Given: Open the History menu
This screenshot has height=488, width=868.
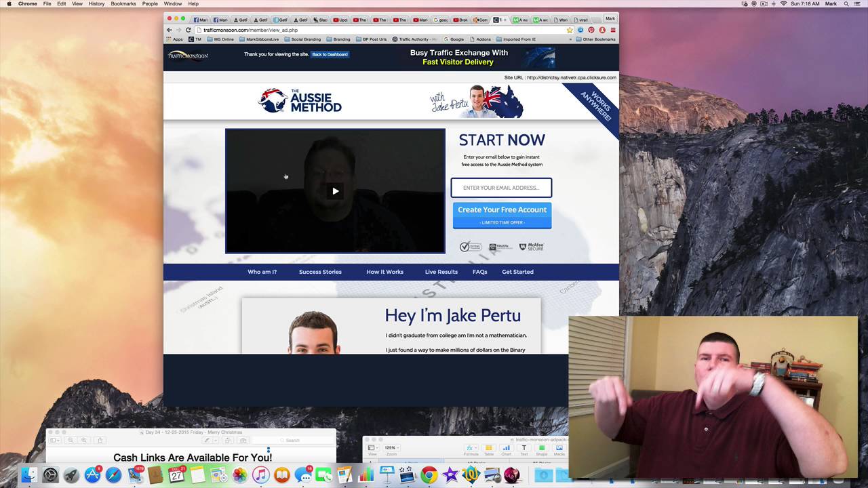Looking at the screenshot, I should pos(96,4).
